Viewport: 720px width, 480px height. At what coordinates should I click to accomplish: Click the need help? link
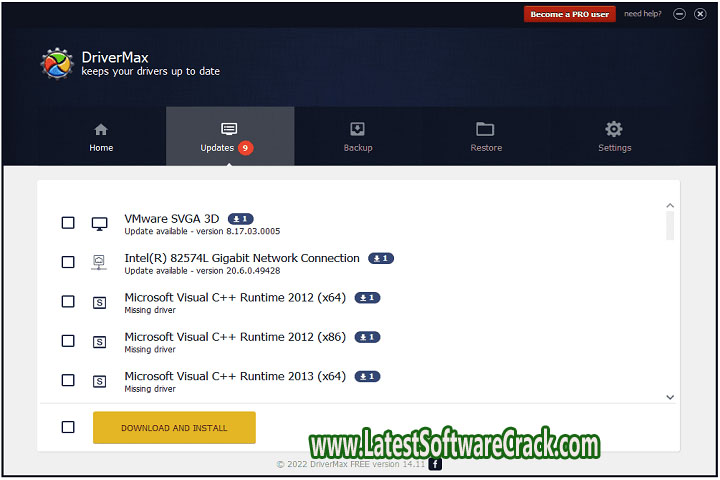click(x=643, y=14)
